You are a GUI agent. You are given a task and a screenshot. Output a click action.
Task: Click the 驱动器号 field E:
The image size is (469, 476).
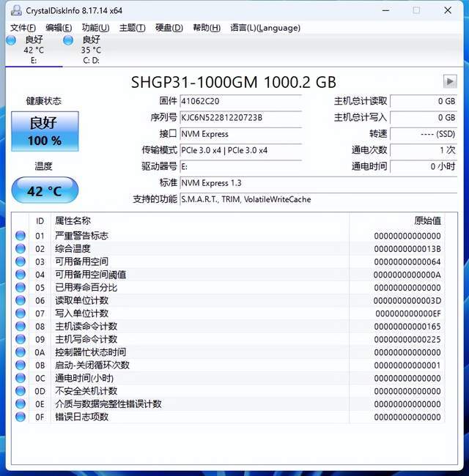click(240, 167)
